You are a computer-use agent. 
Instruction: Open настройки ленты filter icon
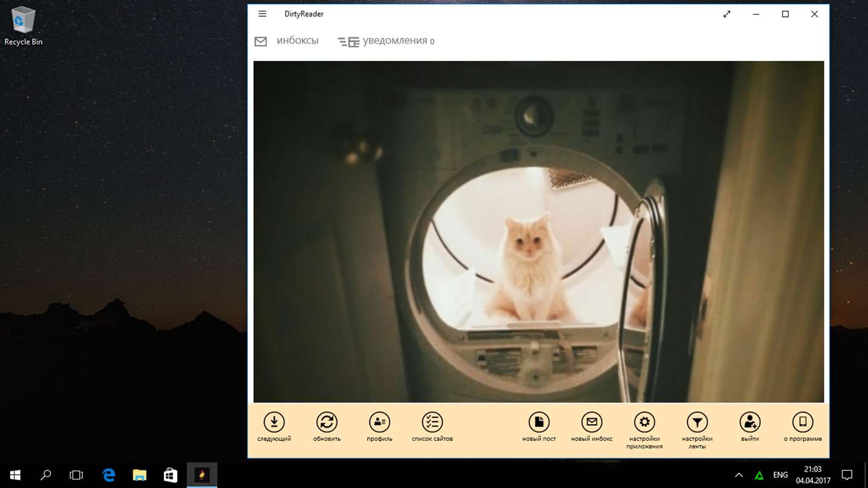pos(697,422)
